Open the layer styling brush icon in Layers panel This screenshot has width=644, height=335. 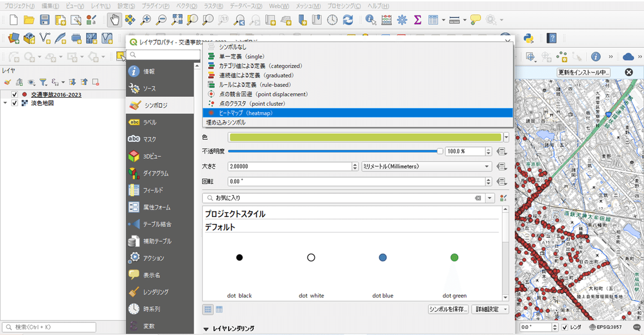pos(8,82)
